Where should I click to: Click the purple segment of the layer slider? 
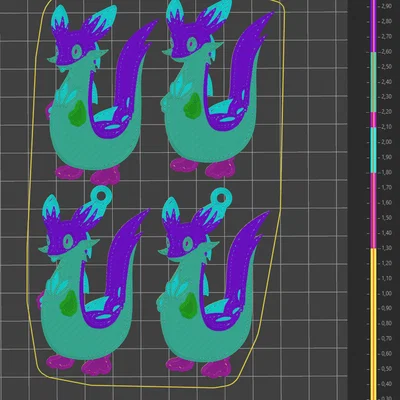(374, 26)
